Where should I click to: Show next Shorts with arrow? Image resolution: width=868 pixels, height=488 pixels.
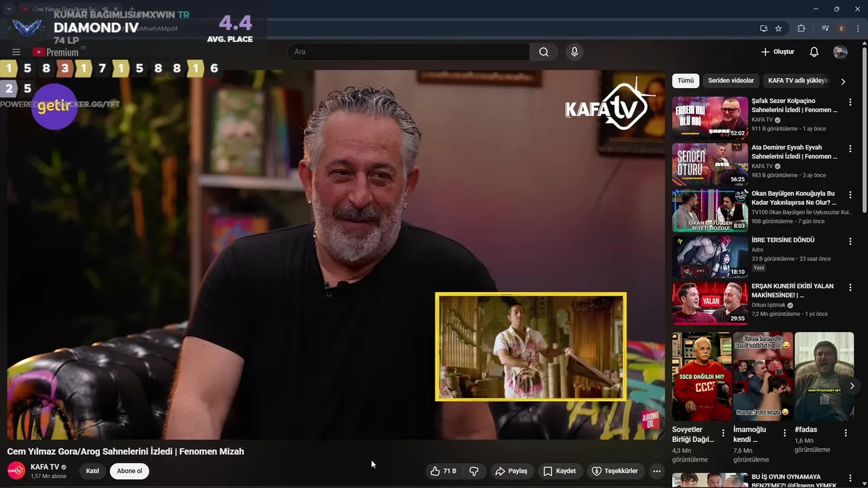pyautogui.click(x=852, y=386)
